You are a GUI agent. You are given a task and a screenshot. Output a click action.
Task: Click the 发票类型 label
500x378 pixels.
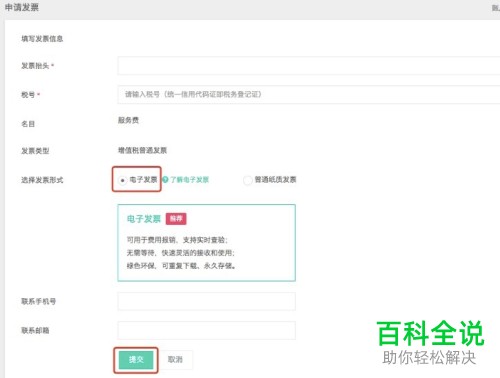35,151
